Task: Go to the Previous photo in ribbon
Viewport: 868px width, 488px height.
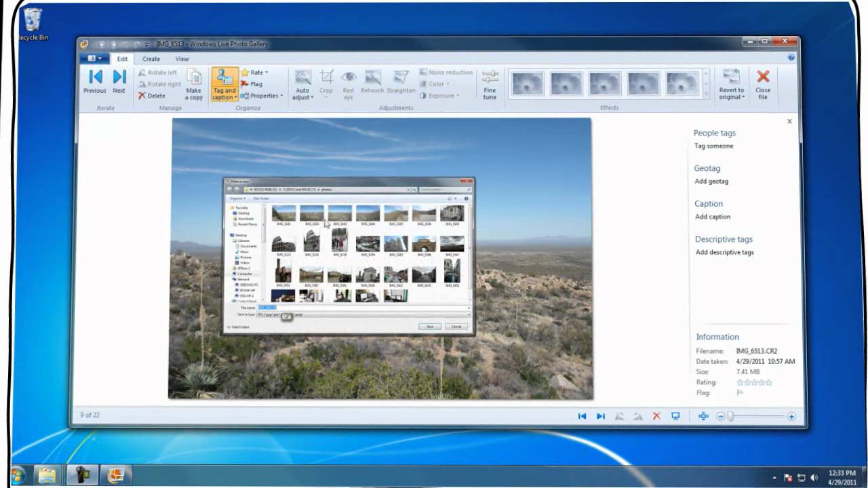Action: click(95, 82)
